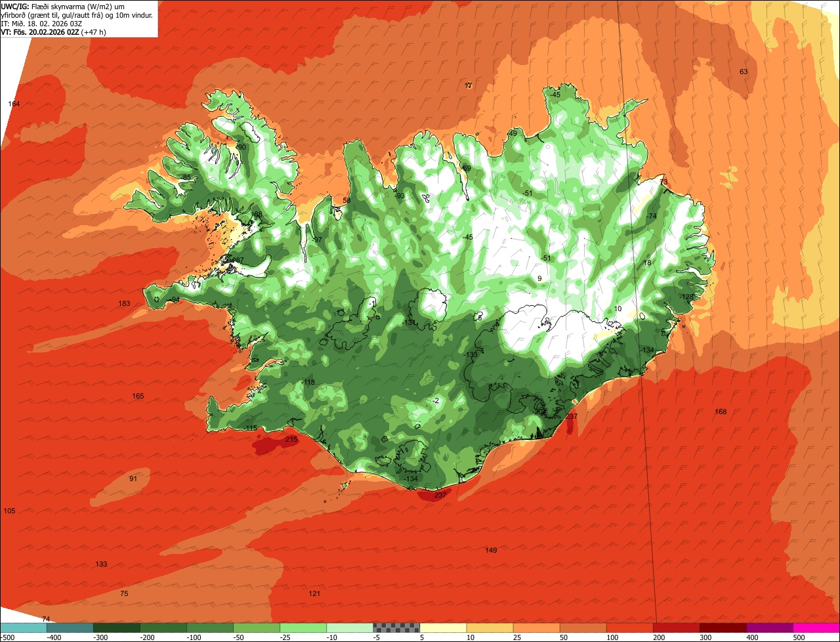The width and height of the screenshot is (840, 642).
Task: Click the value -115 on the Reykjanes peninsula
Action: [251, 428]
